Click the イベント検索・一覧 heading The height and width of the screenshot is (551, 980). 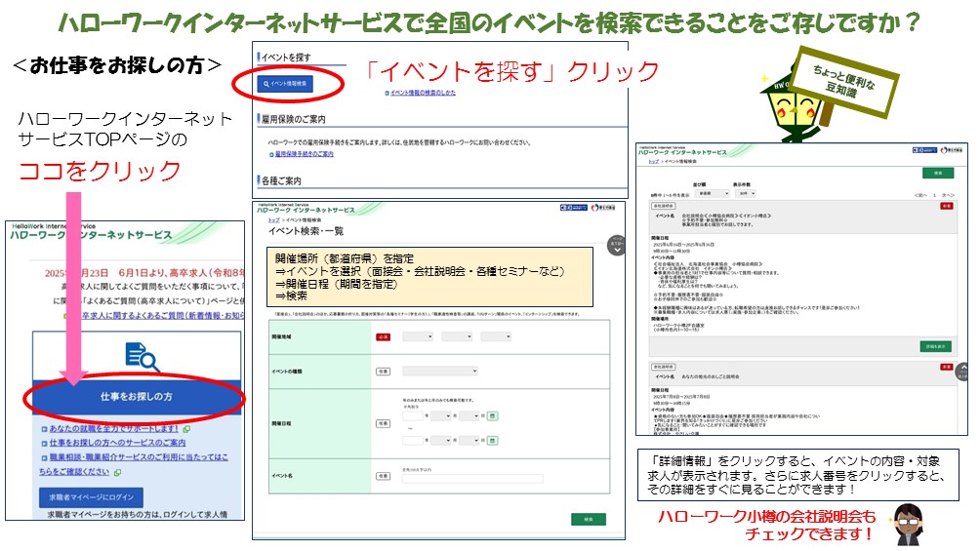pos(306,231)
